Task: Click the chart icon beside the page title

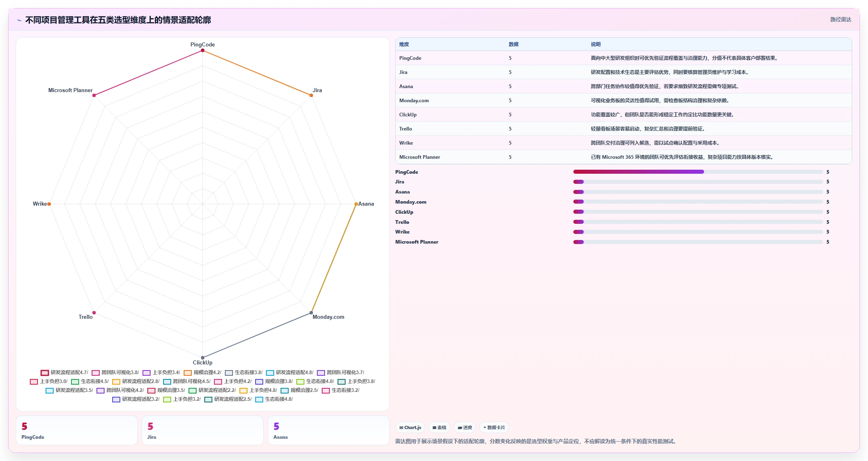Action: point(19,20)
